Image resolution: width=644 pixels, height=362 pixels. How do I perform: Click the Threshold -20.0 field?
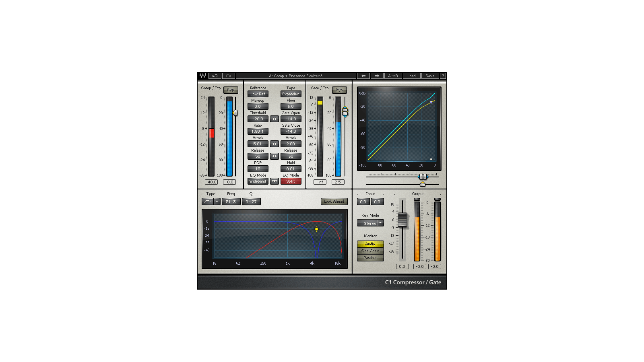[x=258, y=119]
